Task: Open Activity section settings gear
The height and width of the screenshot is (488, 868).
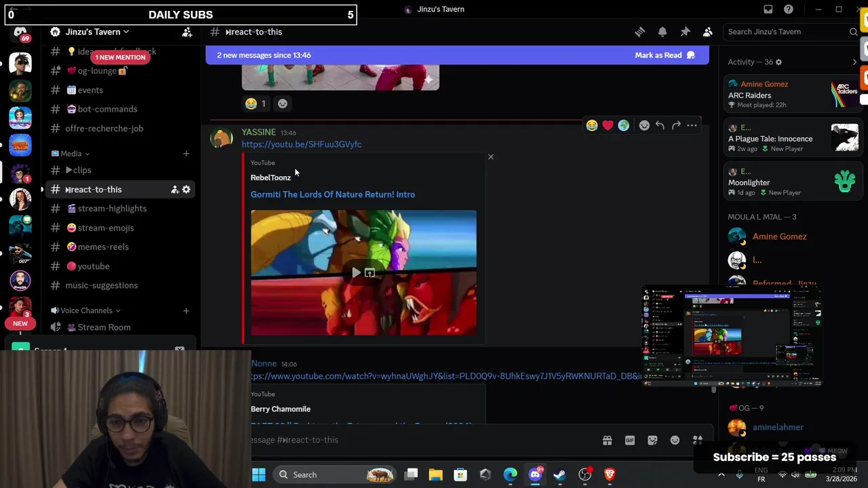Action: point(778,62)
